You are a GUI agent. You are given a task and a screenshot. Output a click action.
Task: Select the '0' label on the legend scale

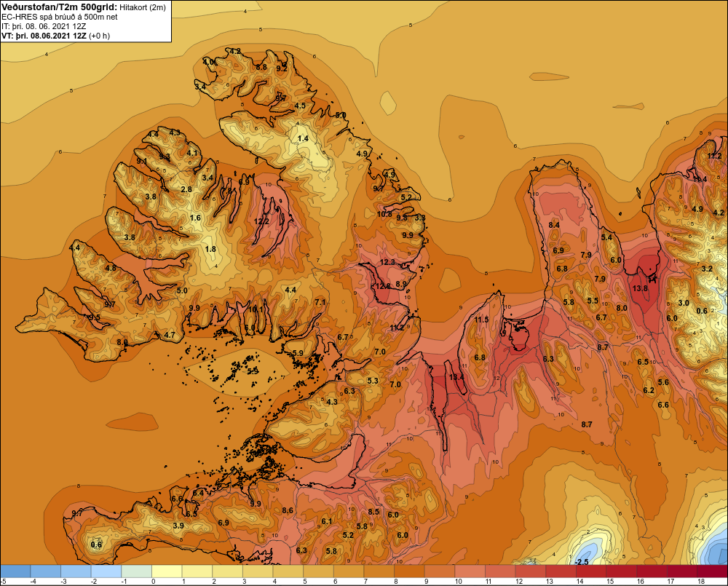[154, 582]
